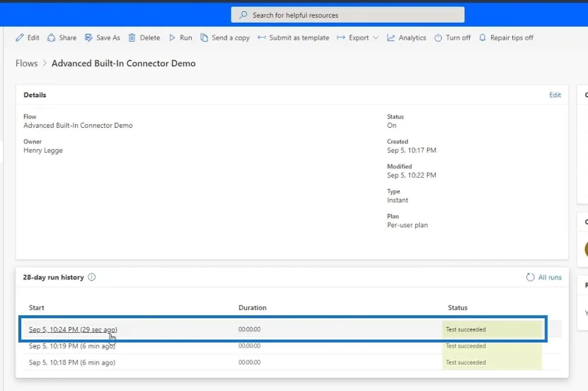The height and width of the screenshot is (391, 588).
Task: Open the Sep 5, 10:19 PM run
Action: click(x=72, y=346)
